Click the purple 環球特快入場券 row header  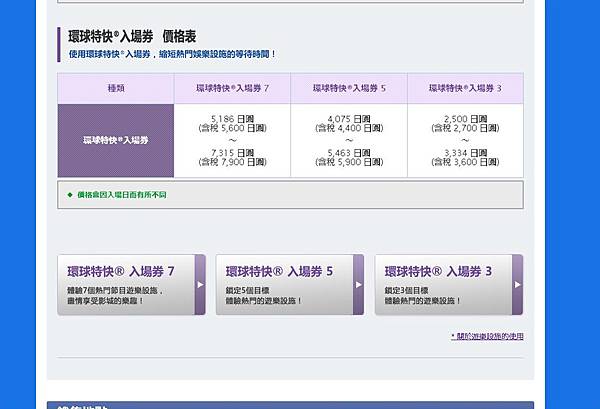click(116, 140)
